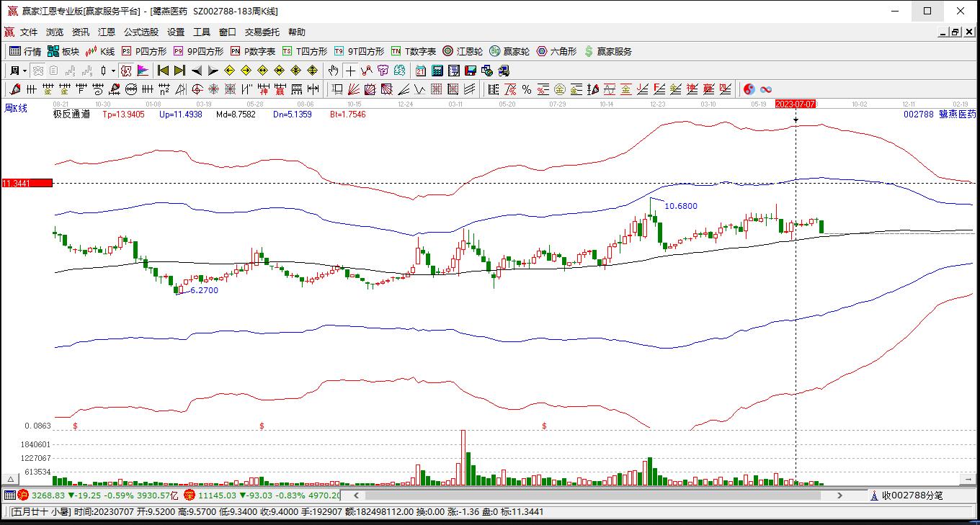Open the 工具 menu
This screenshot has width=980, height=525.
click(x=202, y=32)
